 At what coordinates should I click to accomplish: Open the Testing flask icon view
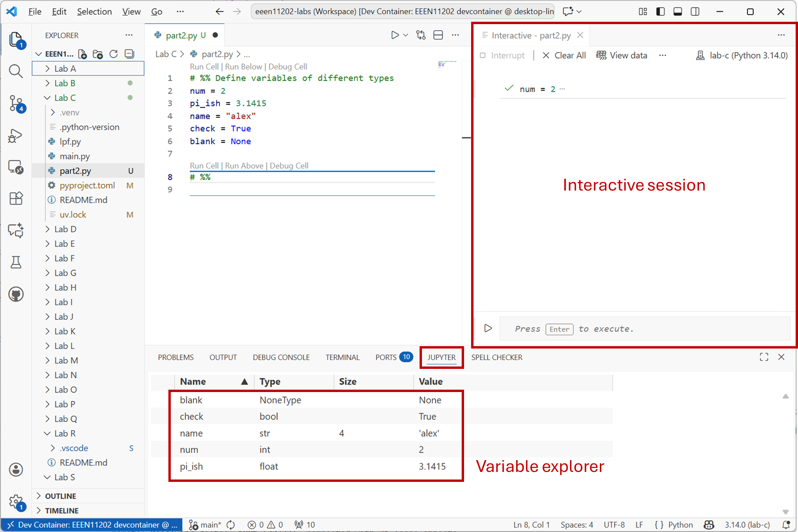pos(16,262)
